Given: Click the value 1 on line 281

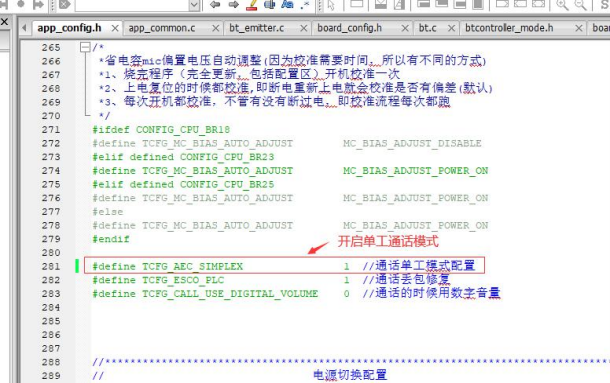Looking at the screenshot, I should click(x=346, y=267).
